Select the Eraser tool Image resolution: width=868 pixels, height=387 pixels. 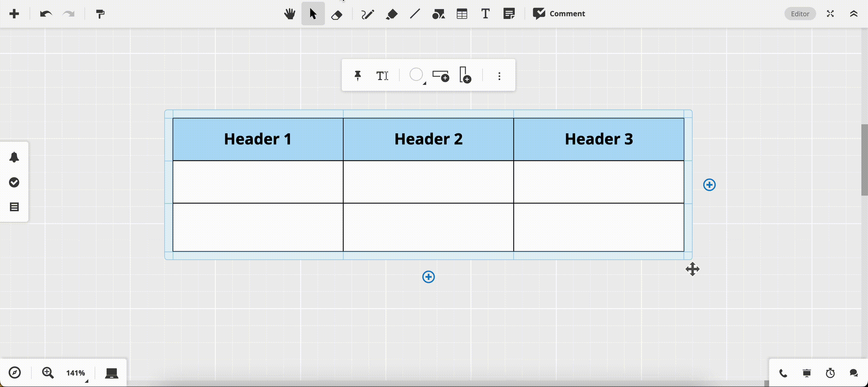pyautogui.click(x=337, y=14)
